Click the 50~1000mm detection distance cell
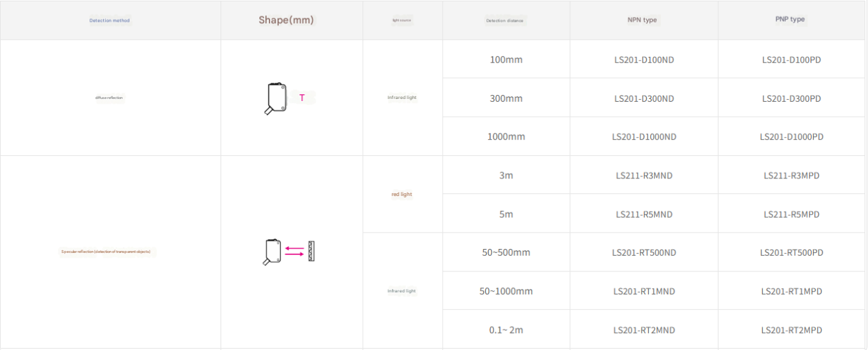This screenshot has width=868, height=350. [x=506, y=292]
